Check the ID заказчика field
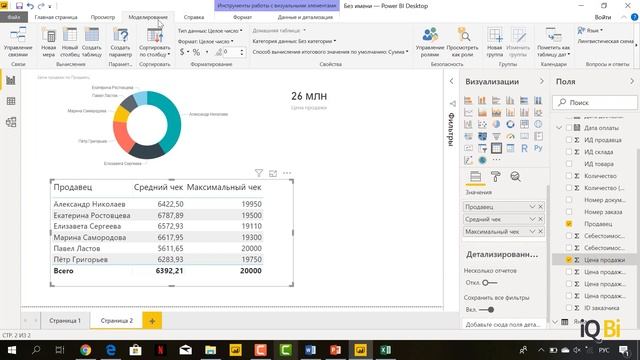Viewport: 640px width, 360px height. click(569, 308)
